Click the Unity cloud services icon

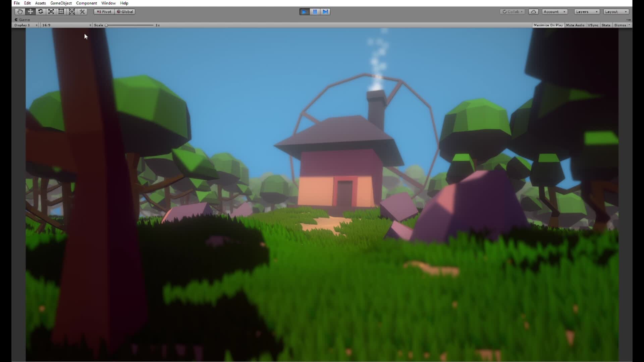click(533, 11)
